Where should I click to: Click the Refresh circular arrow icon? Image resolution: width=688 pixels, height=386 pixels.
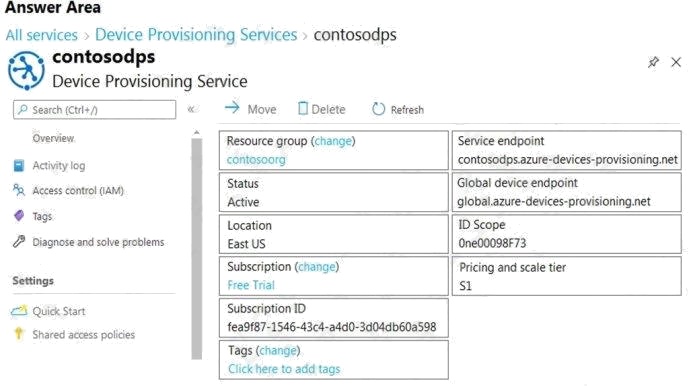(378, 109)
